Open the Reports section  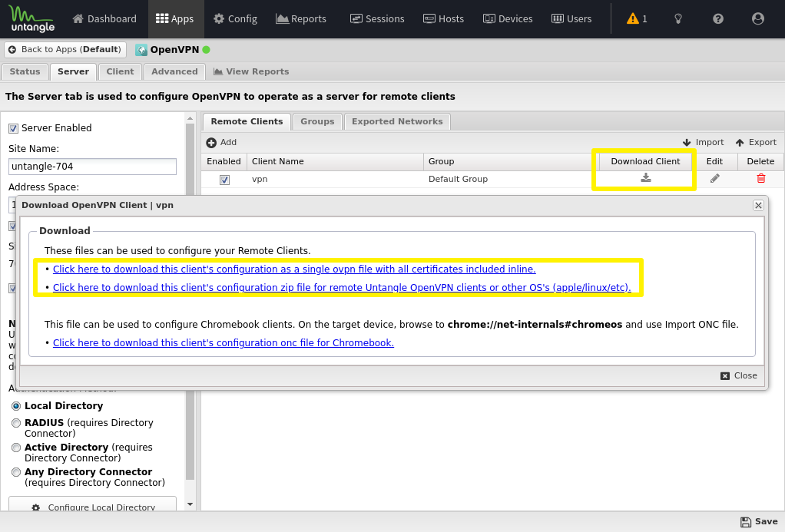[301, 18]
